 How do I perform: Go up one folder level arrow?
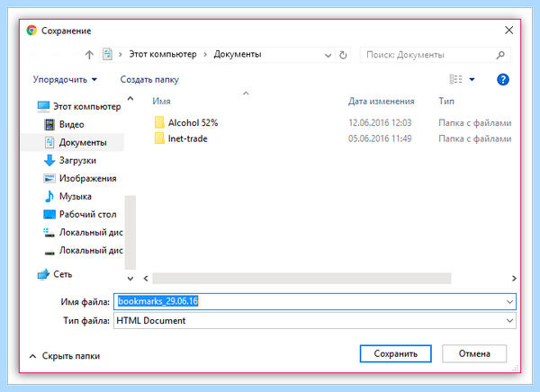point(89,55)
